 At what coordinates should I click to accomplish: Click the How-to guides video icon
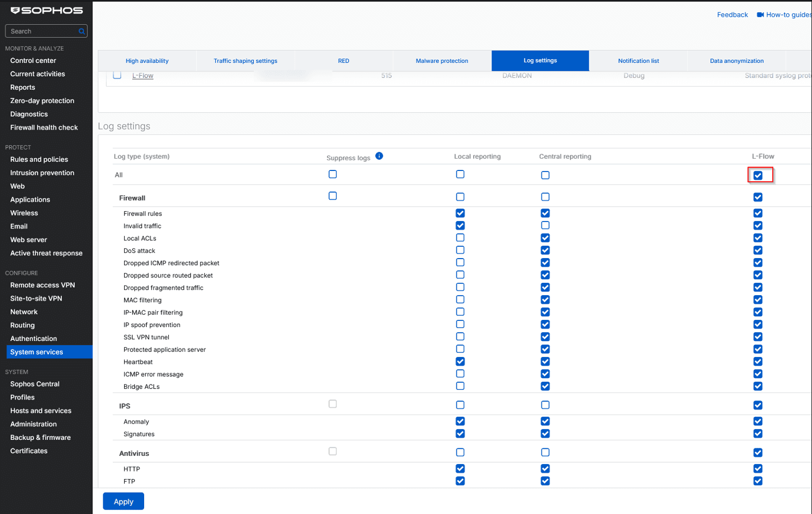[760, 15]
